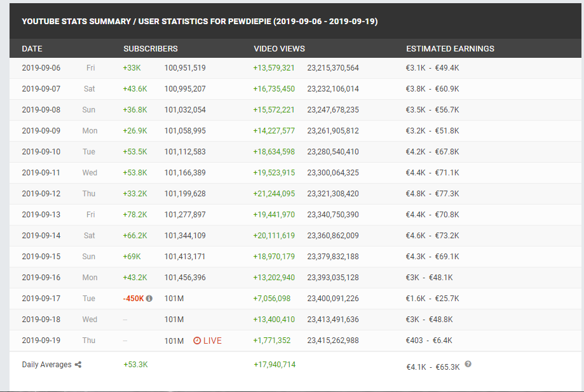Click the +78.2K subscriber gain
584x392 pixels.
135,215
